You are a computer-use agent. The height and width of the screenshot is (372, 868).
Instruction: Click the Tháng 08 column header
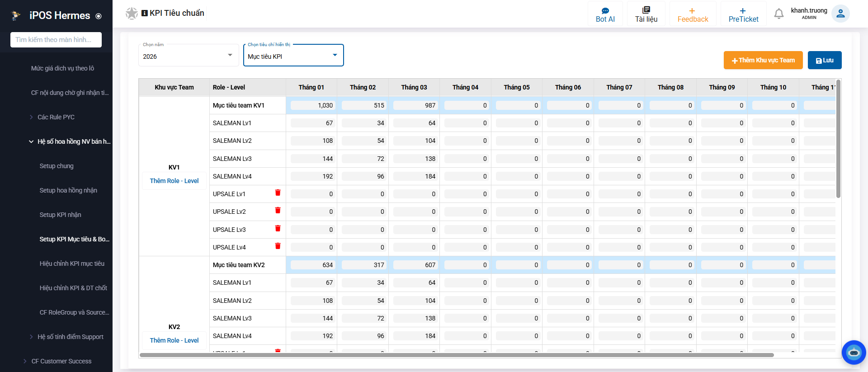point(670,87)
